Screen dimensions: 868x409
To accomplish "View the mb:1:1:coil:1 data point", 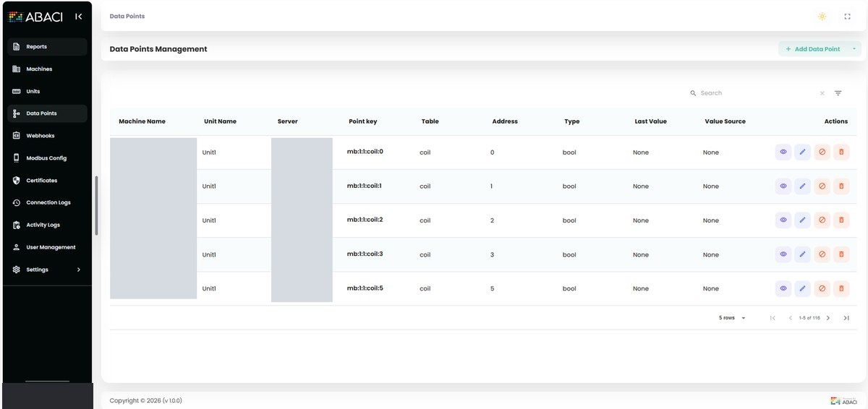I will coord(783,186).
